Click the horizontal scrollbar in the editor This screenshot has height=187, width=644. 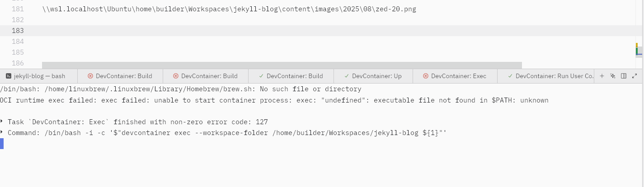coord(282,65)
